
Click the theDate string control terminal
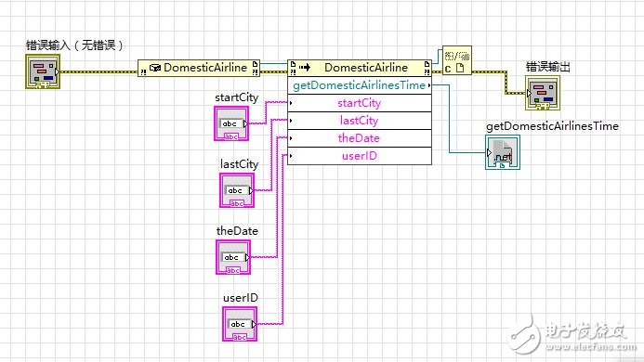233,257
